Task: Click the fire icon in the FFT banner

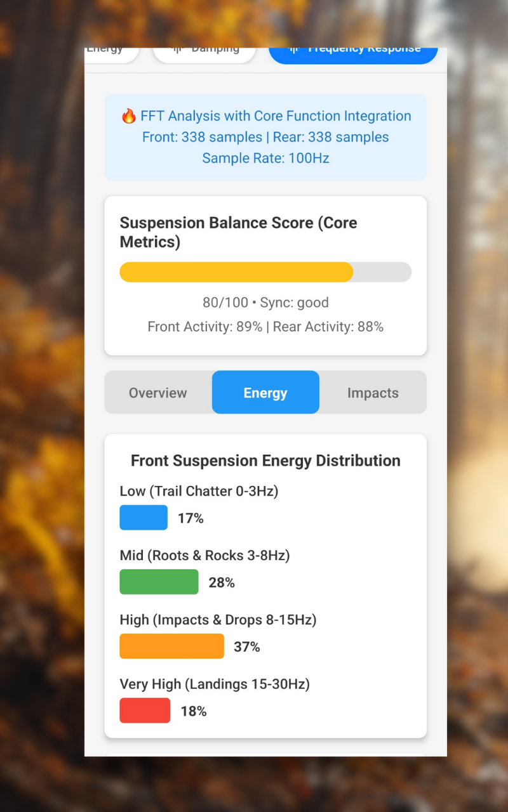Action: 129,116
